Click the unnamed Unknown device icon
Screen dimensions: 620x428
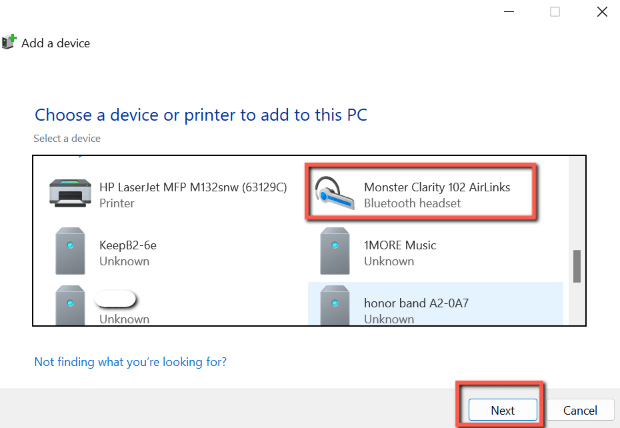click(70, 305)
